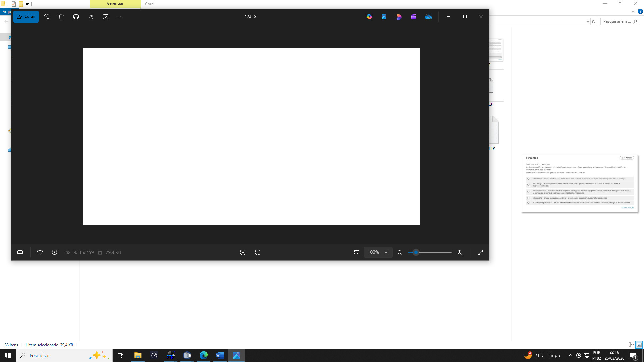Expand the 100% zoom dropdown

coord(386,252)
